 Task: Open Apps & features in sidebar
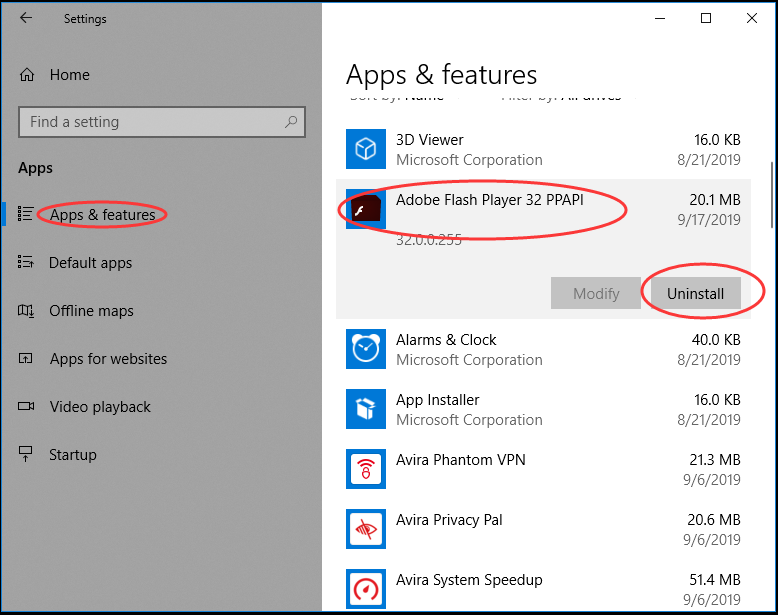(102, 215)
